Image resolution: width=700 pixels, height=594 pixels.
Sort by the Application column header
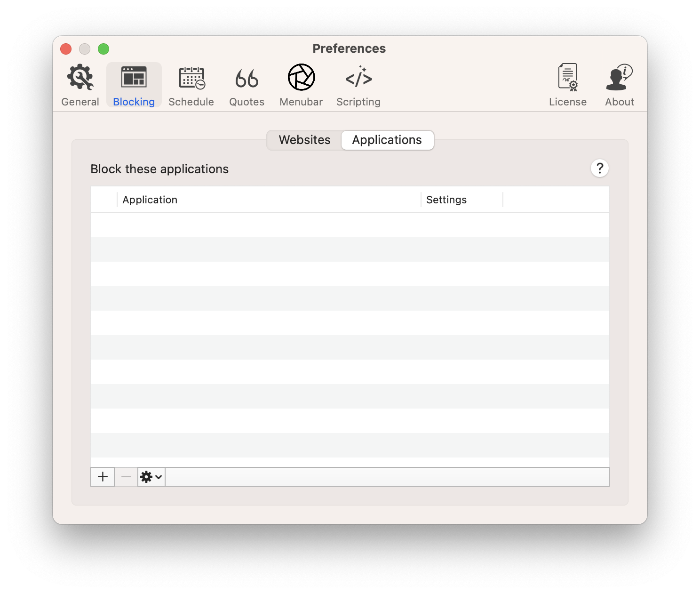click(x=269, y=200)
